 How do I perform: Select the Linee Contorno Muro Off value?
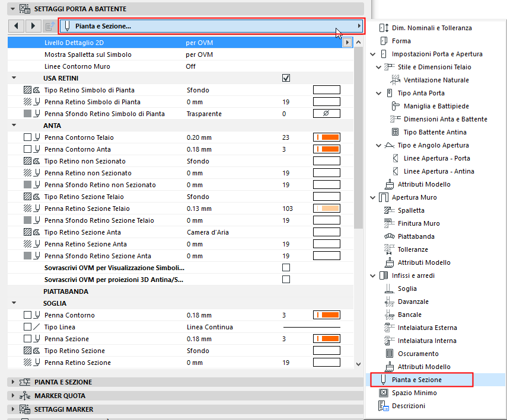[x=190, y=66]
